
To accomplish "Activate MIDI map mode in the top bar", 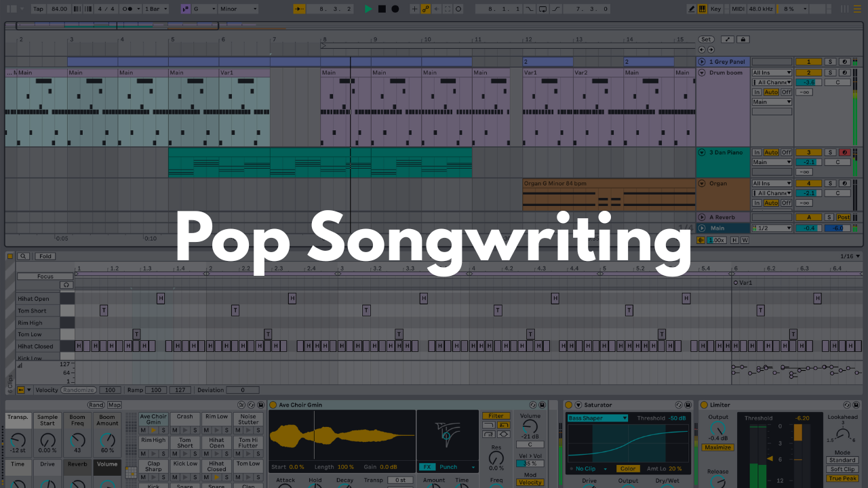I will coord(738,9).
